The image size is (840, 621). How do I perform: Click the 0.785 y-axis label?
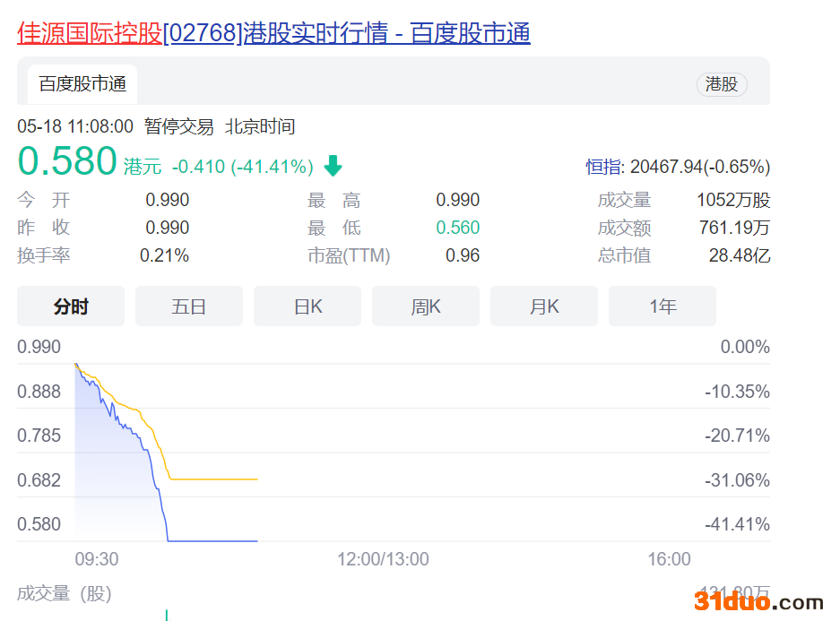(x=39, y=436)
